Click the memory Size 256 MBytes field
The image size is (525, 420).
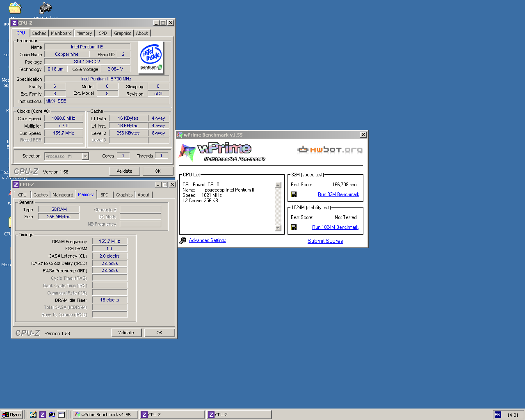[x=59, y=217]
